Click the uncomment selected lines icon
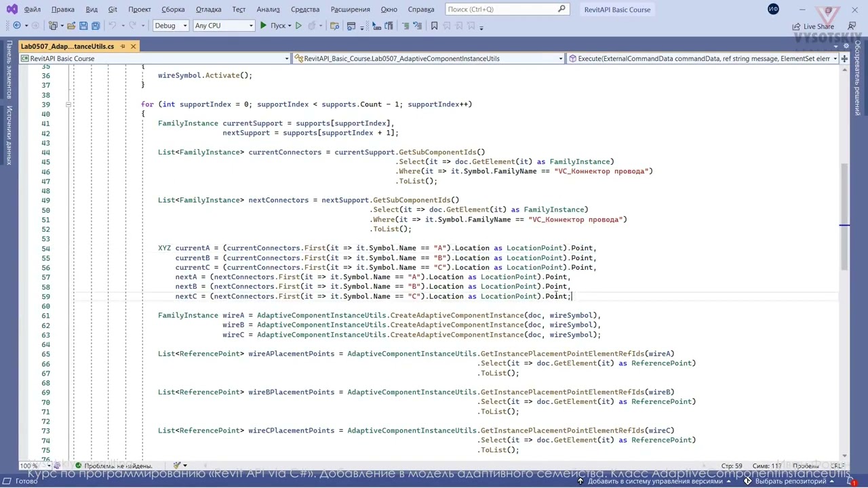868x488 pixels. tap(418, 26)
